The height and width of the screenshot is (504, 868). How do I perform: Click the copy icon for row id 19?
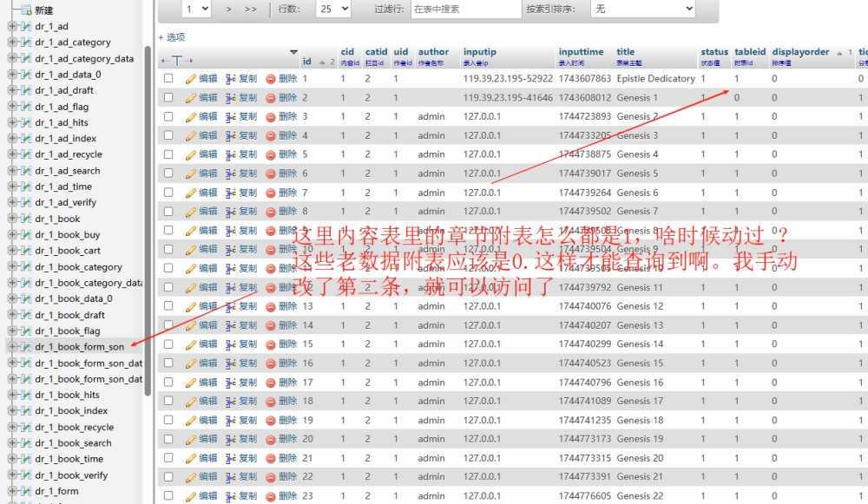(231, 421)
